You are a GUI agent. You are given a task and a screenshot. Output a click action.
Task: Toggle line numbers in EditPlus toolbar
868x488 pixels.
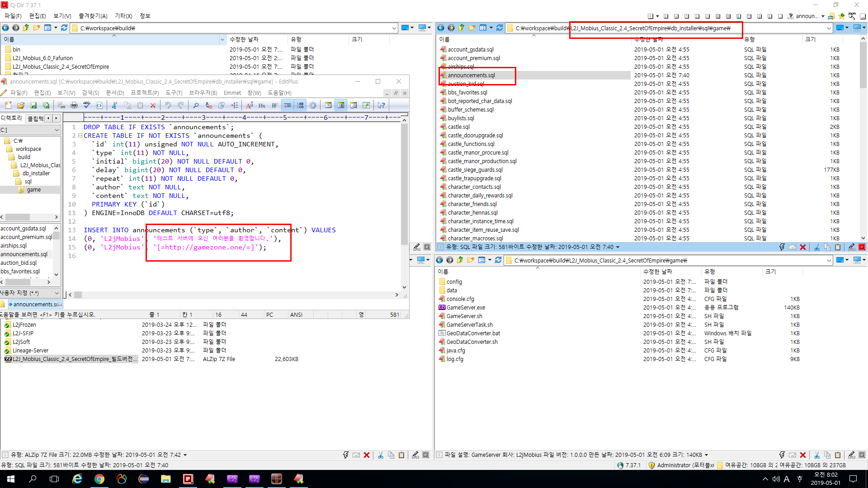pos(300,105)
